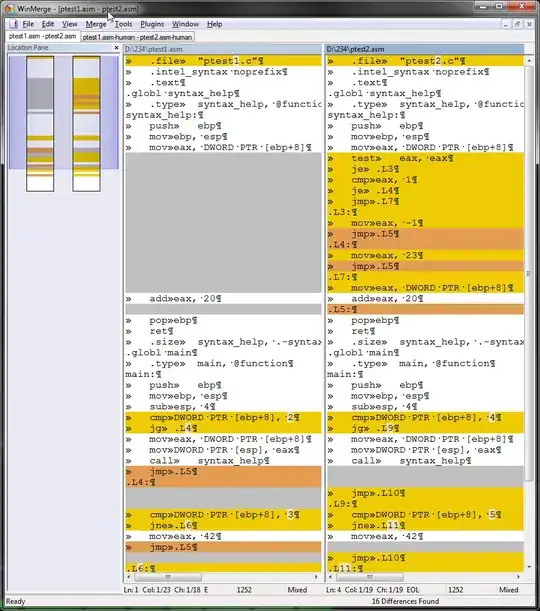Select the D:\234\ptest1.asm path header
The height and width of the screenshot is (611, 540).
(223, 49)
